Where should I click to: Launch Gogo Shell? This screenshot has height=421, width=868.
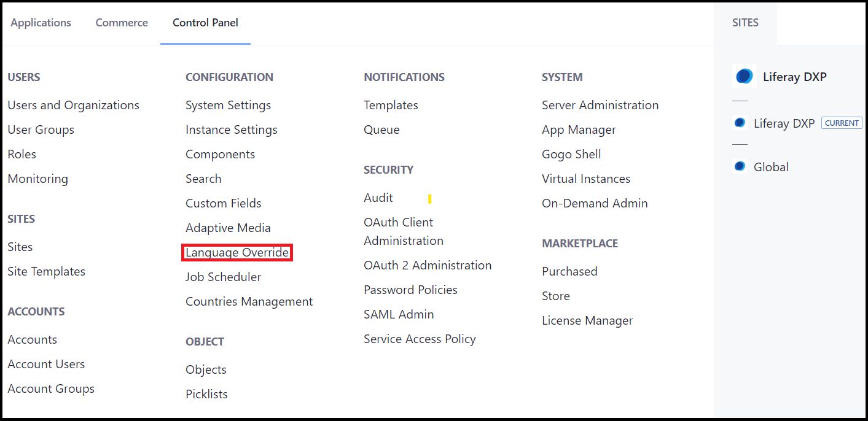(x=571, y=154)
